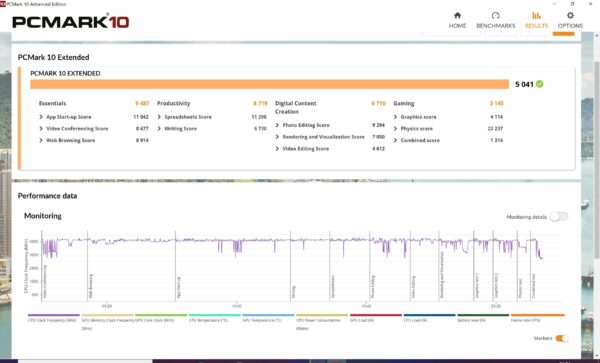This screenshot has width=600, height=363.
Task: Click the vertical scrollbar on the right
Action: (x=597, y=159)
